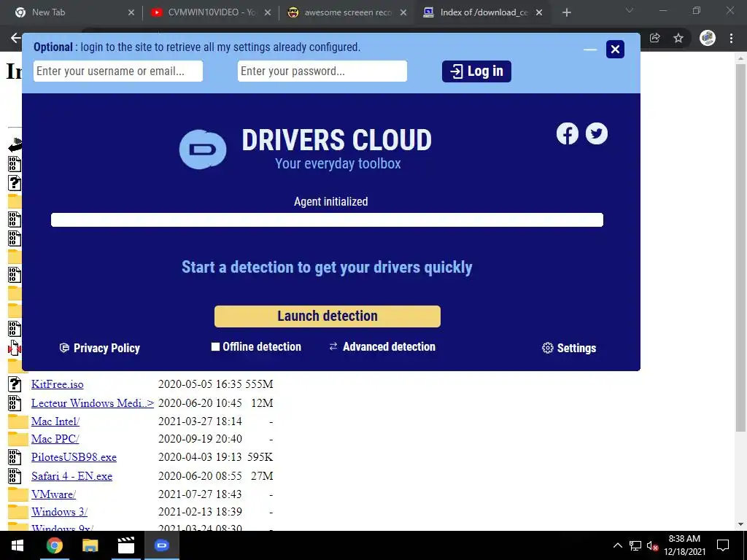
Task: Bookmark this page with star icon
Action: [x=678, y=38]
